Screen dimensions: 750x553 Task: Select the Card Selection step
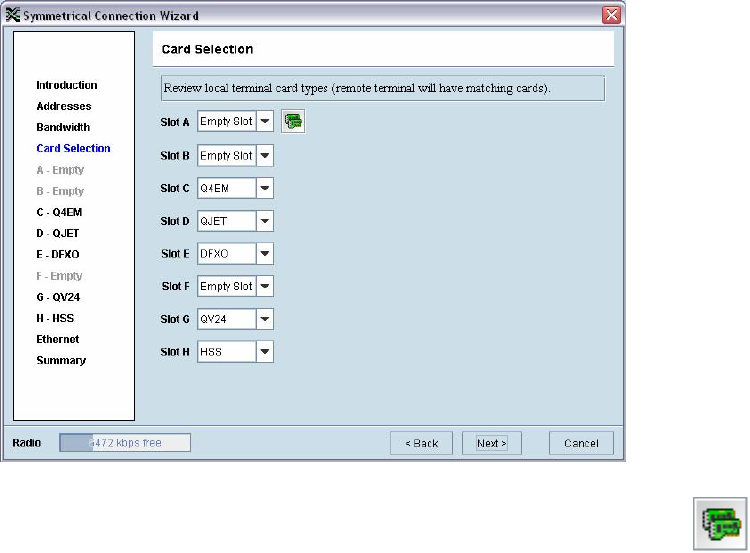click(73, 148)
